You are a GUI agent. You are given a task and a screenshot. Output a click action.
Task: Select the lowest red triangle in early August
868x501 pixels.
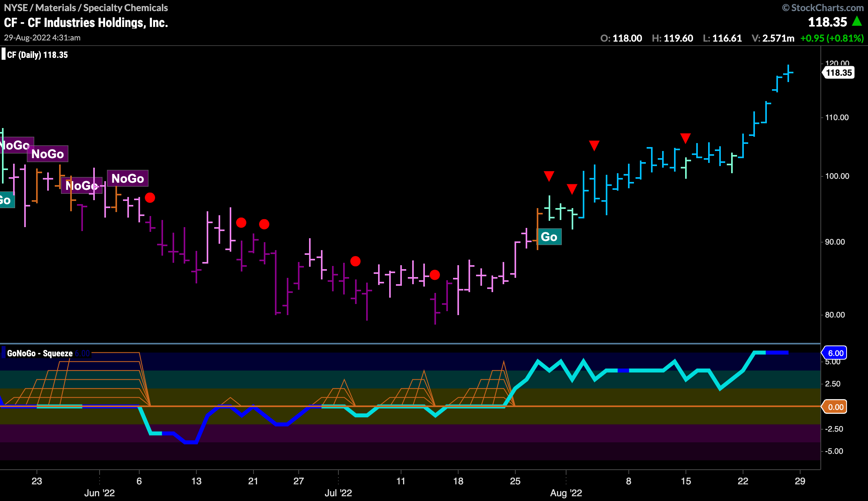click(572, 189)
